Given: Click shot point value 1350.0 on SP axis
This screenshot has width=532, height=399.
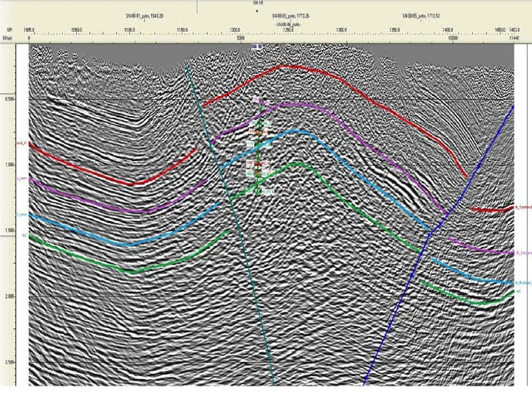Looking at the screenshot, I should point(395,30).
